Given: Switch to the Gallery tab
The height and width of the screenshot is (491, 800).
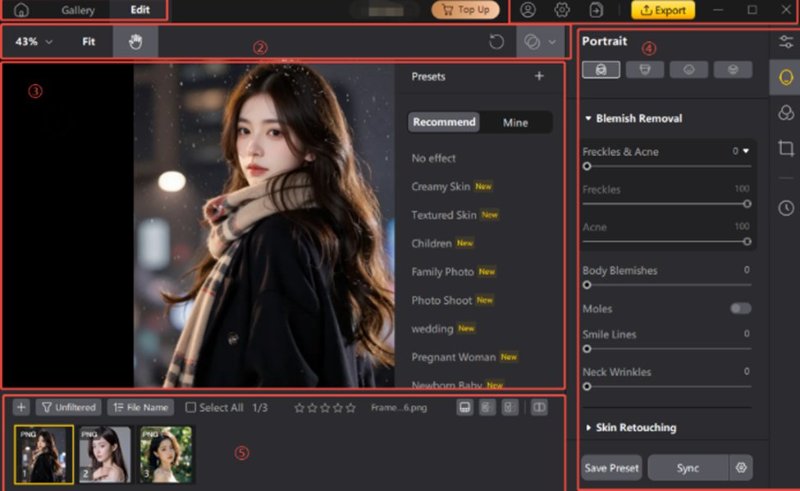Looking at the screenshot, I should (x=78, y=10).
